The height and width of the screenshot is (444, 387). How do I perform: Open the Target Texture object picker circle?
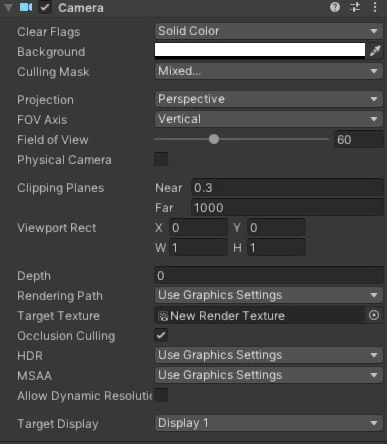pos(374,315)
